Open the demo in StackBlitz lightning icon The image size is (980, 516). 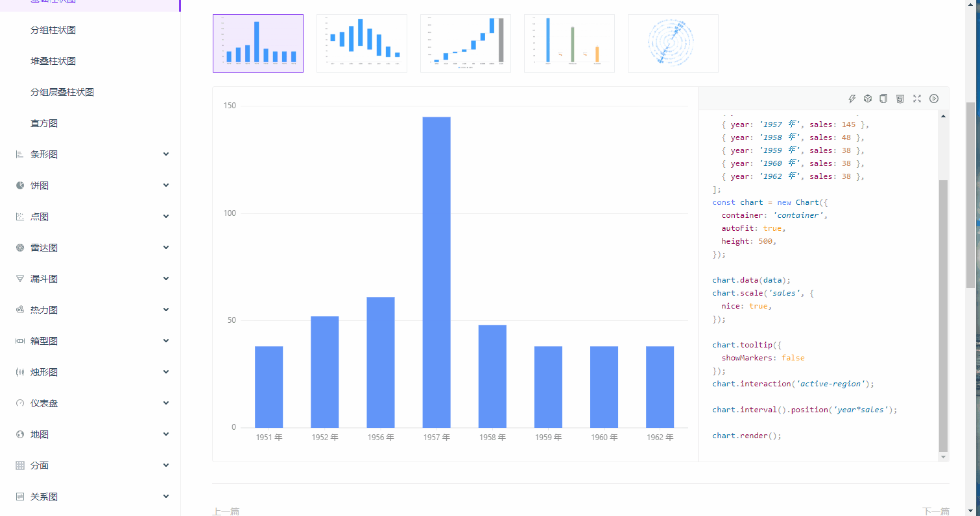click(x=852, y=99)
